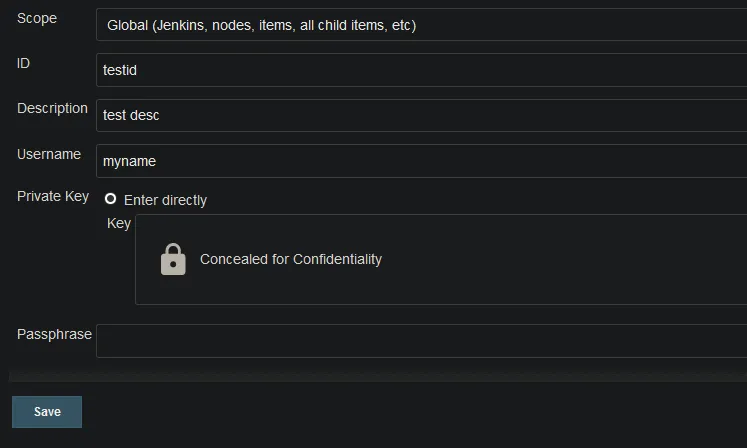
Task: Click into the ID field
Action: pos(422,70)
